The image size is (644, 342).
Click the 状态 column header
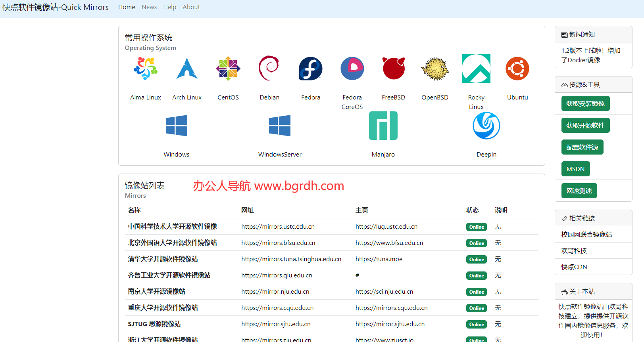[x=472, y=210]
